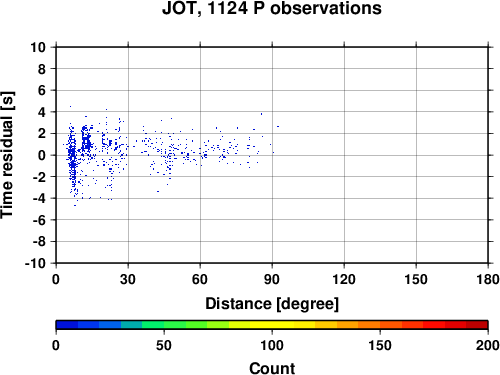Click the x-axis tick label 90
This screenshot has height=375, width=500.
[272, 279]
